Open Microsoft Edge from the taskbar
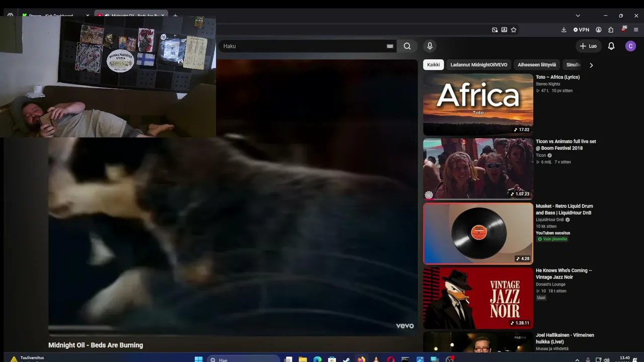644x362 pixels. (317, 359)
